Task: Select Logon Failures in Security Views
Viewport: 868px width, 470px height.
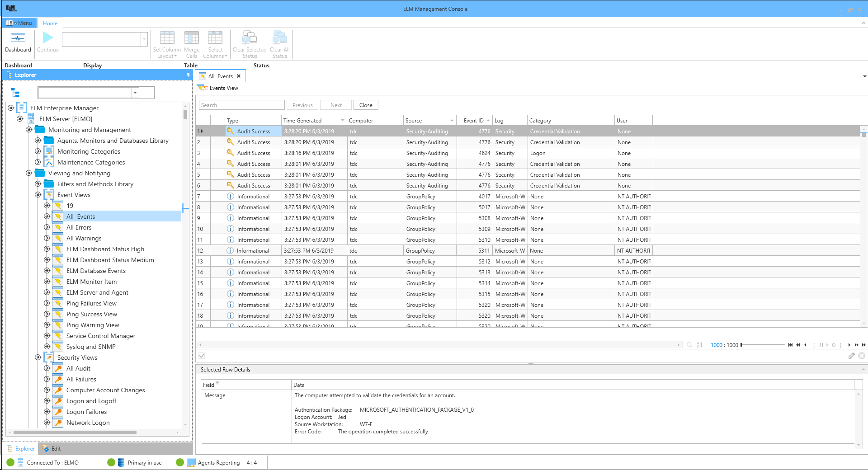Action: point(86,412)
